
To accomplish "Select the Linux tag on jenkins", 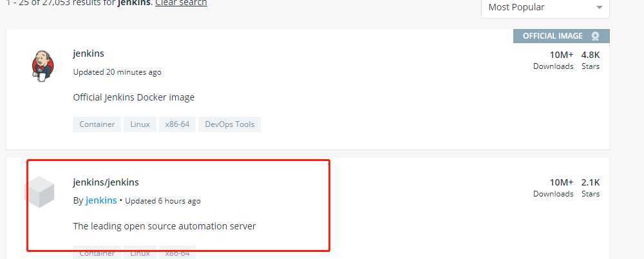I will click(x=140, y=124).
